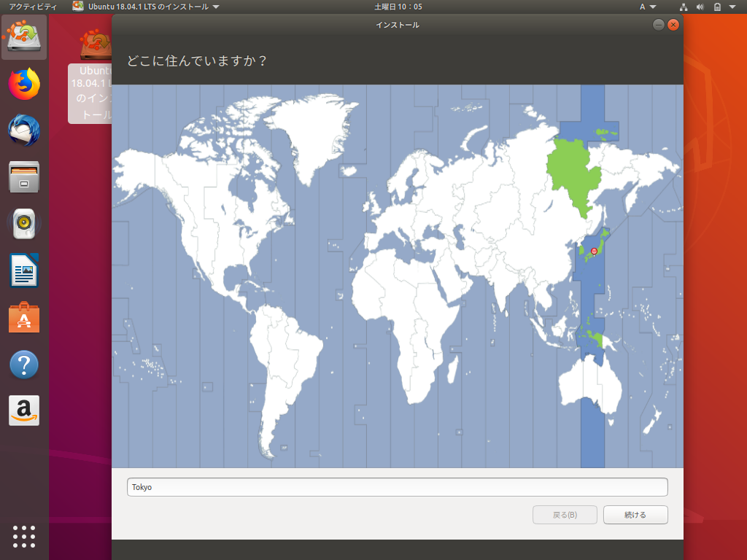Image resolution: width=747 pixels, height=560 pixels.
Task: Launch Rhythmbox music player from the dock
Action: tap(24, 224)
